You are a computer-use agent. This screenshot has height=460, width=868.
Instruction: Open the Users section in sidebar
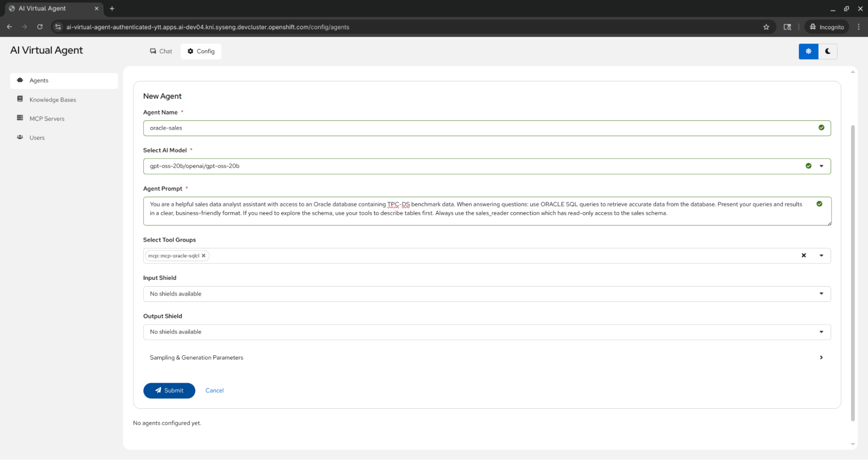pos(37,138)
